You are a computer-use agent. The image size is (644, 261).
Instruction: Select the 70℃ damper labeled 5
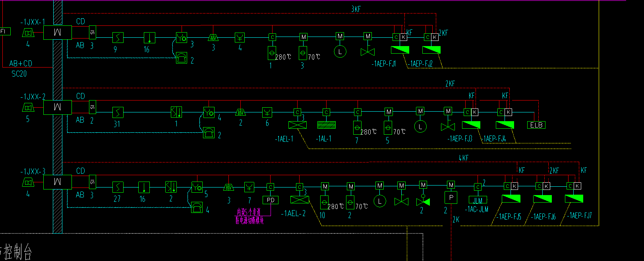tap(388, 128)
